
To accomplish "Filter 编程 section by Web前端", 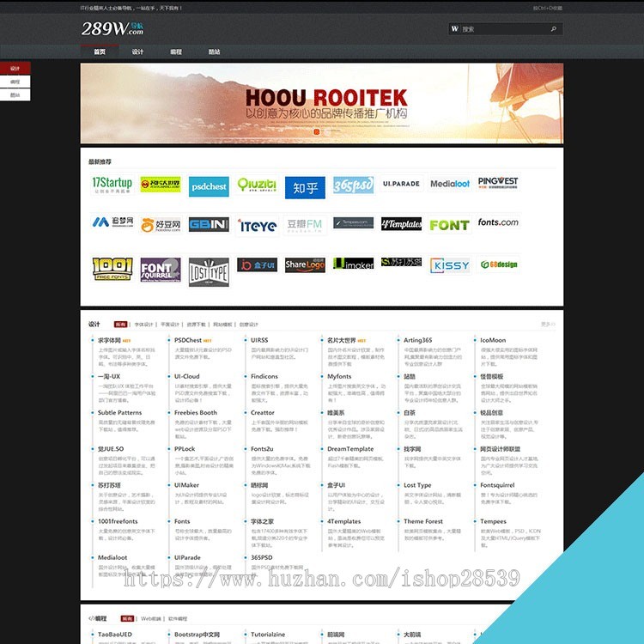I will [151, 618].
